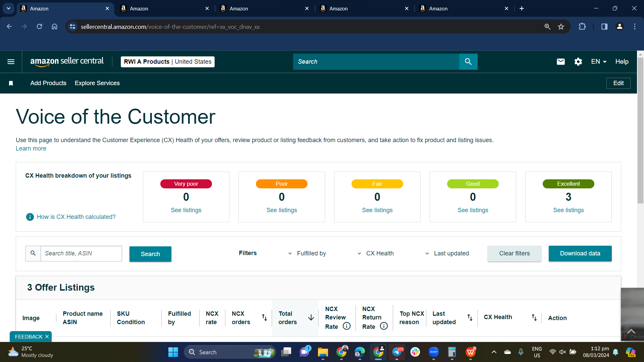
Task: Click the Download data button
Action: [580, 253]
